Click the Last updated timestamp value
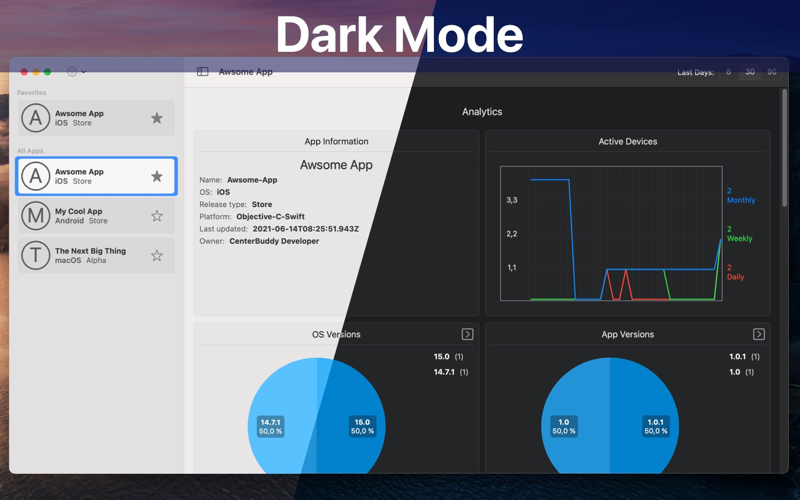This screenshot has width=800, height=500. (x=306, y=229)
